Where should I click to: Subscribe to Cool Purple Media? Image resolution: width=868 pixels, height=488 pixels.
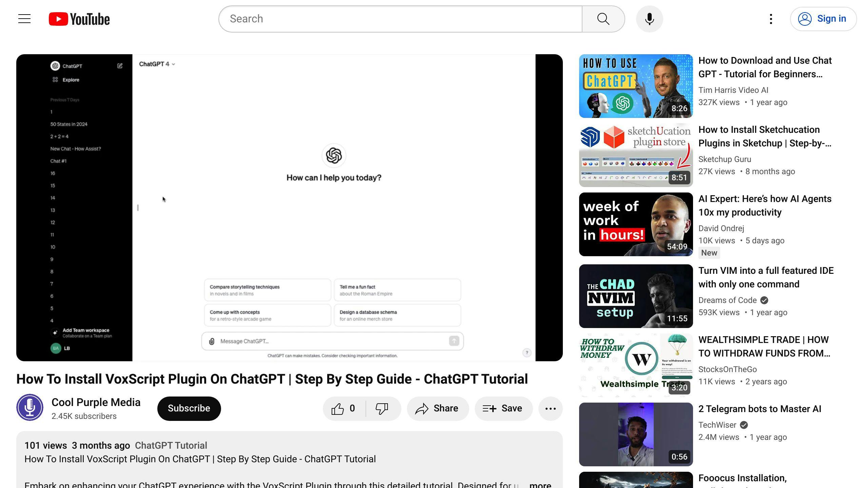pyautogui.click(x=189, y=409)
